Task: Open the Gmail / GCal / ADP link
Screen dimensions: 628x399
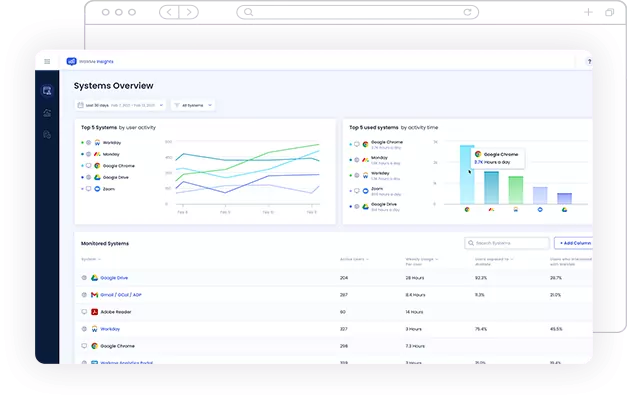Action: 121,295
